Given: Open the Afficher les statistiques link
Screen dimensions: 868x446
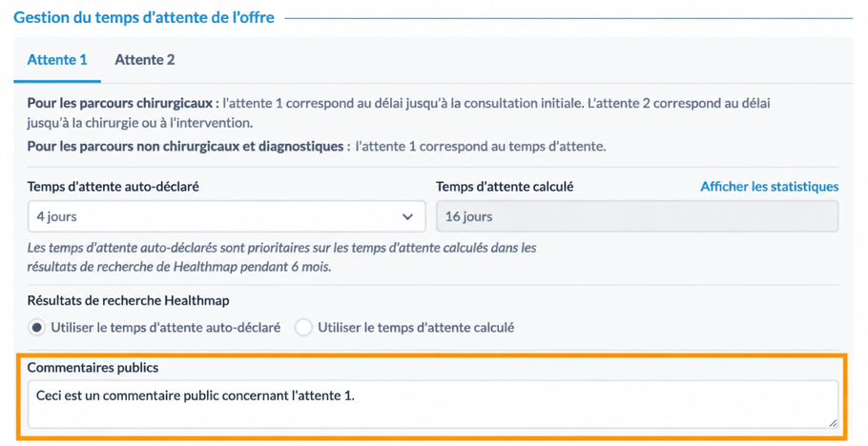Looking at the screenshot, I should point(770,187).
